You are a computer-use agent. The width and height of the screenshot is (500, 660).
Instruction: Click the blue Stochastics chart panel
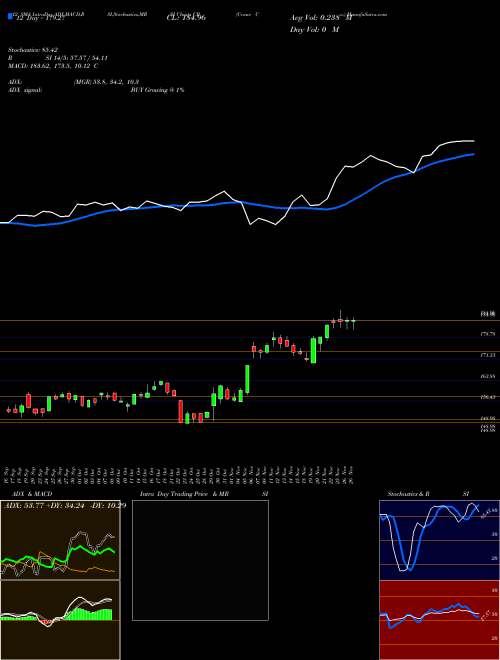[x=439, y=540]
